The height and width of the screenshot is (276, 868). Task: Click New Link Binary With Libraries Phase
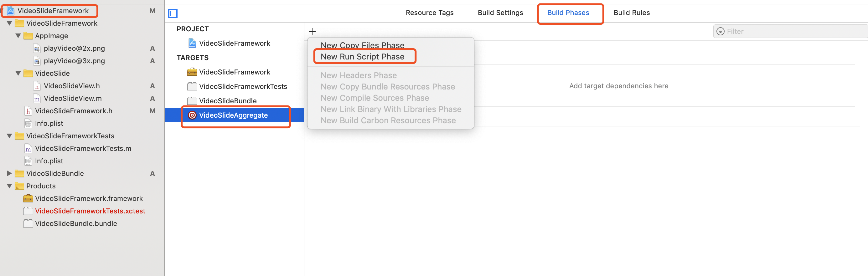[391, 110]
